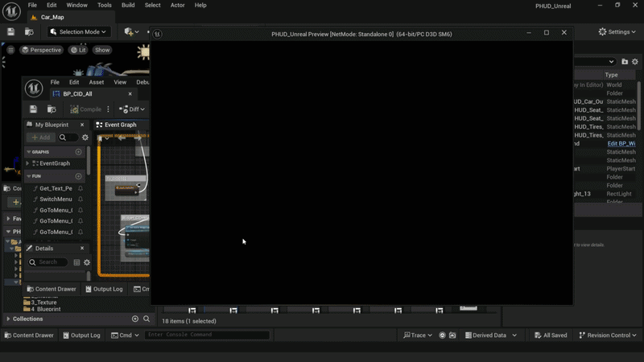This screenshot has width=644, height=362.
Task: Open Output Log in Blueprint editor
Action: click(x=104, y=289)
